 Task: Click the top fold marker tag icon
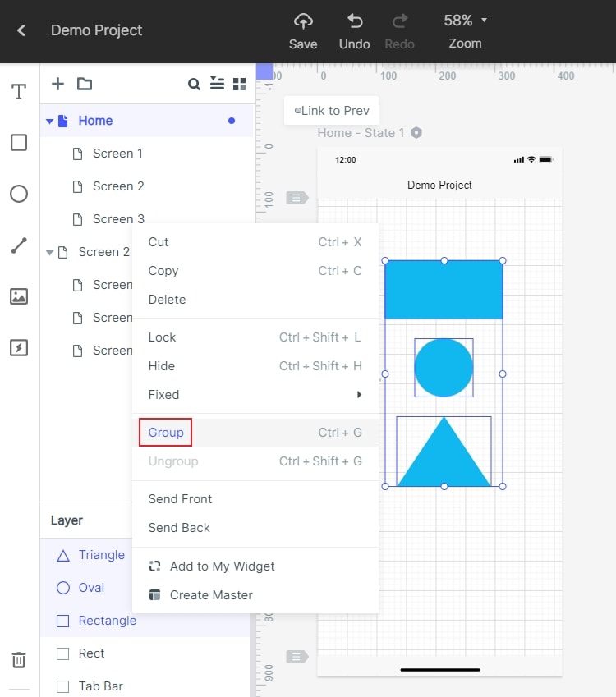(x=297, y=198)
